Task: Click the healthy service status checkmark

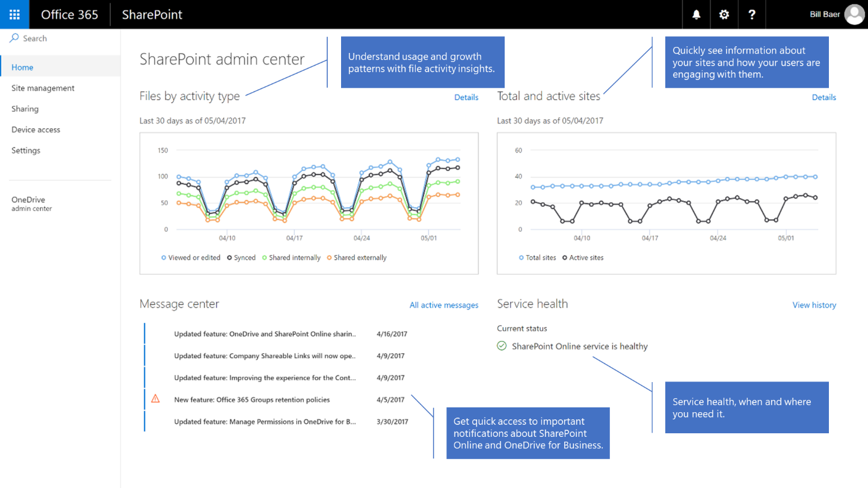Action: (x=501, y=346)
